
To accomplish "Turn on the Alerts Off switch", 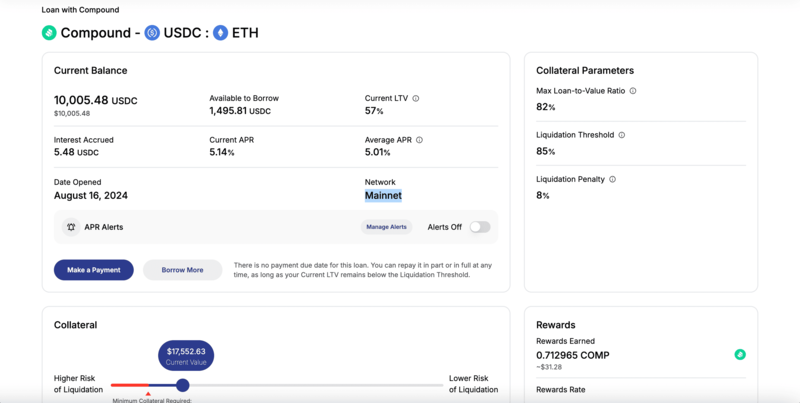I will pos(480,227).
